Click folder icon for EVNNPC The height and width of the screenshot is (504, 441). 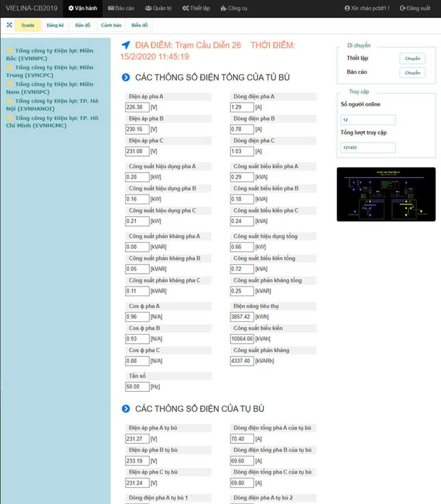point(10,51)
